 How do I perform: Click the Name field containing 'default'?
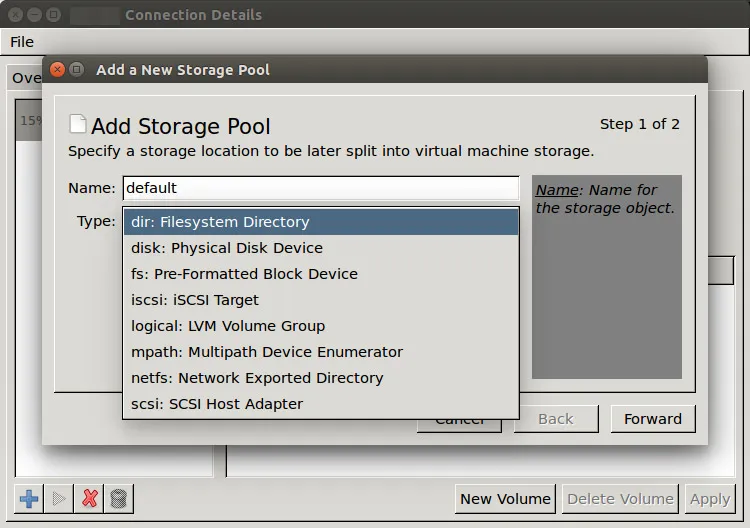coord(320,188)
